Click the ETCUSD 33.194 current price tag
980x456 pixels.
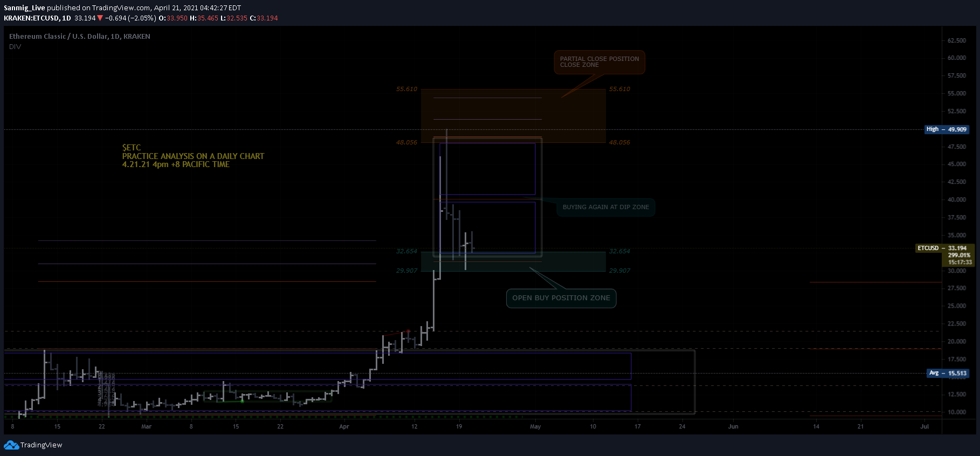(x=946, y=248)
